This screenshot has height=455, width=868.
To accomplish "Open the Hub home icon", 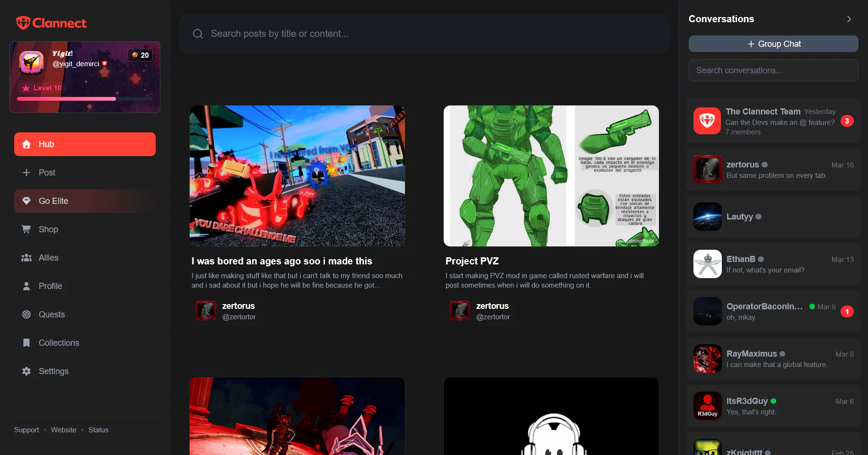I will [x=26, y=144].
